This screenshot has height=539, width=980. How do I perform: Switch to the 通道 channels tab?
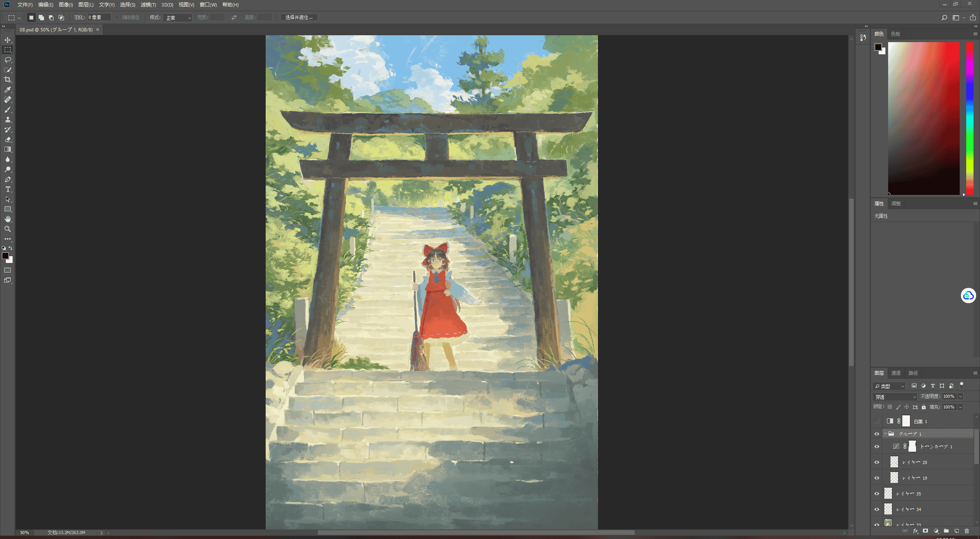click(x=896, y=373)
